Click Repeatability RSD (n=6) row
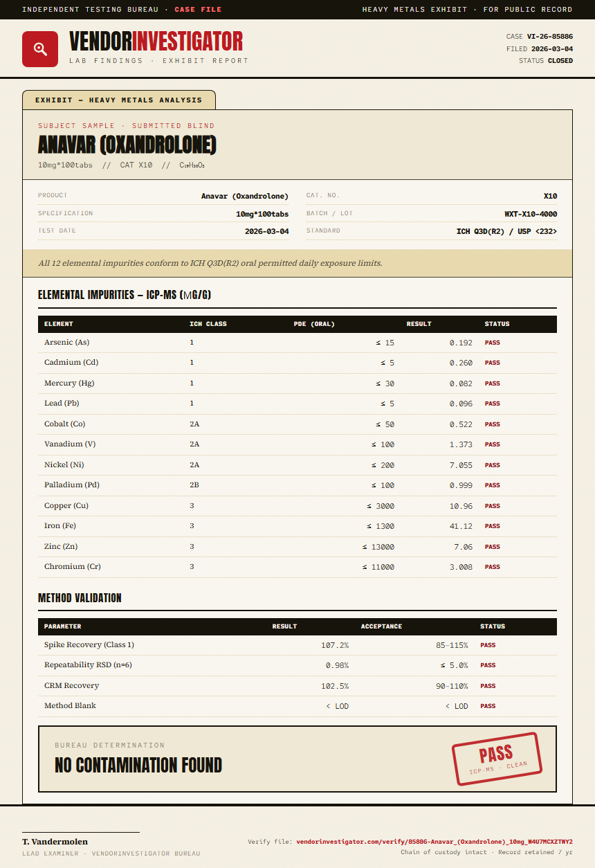Viewport: 595px width, 868px height. pos(297,665)
